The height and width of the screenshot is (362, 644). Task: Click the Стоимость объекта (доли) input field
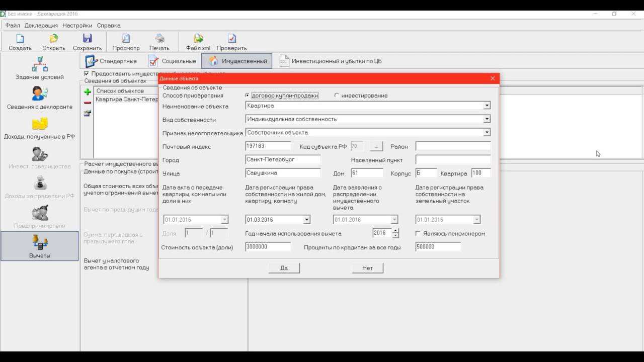268,247
